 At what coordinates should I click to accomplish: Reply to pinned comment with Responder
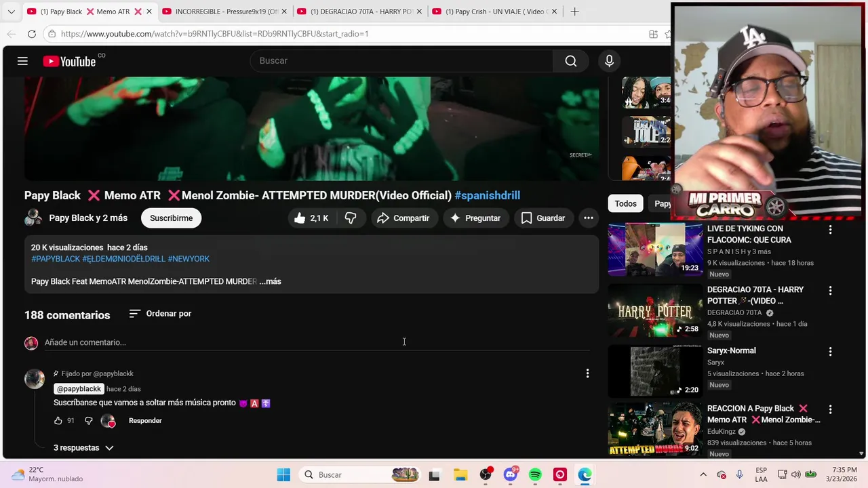145,421
